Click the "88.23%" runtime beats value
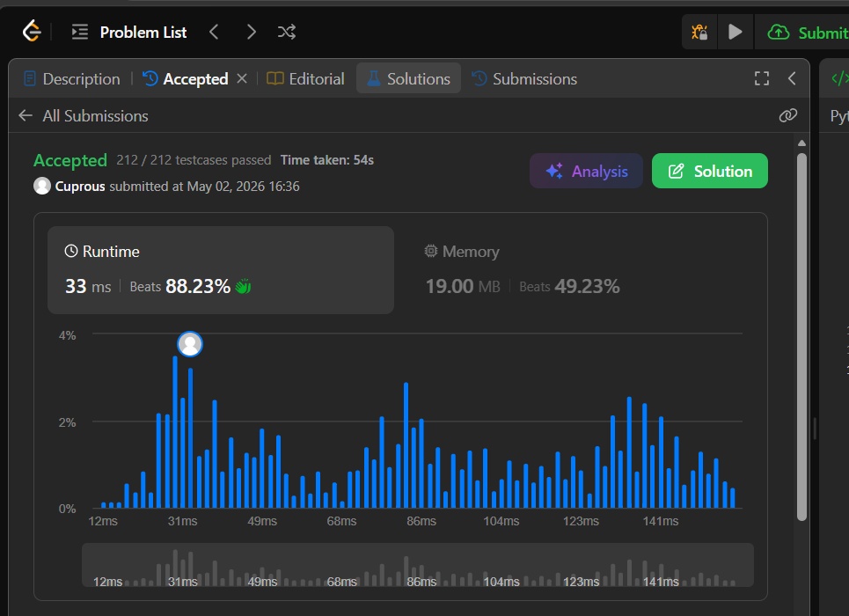 point(198,286)
